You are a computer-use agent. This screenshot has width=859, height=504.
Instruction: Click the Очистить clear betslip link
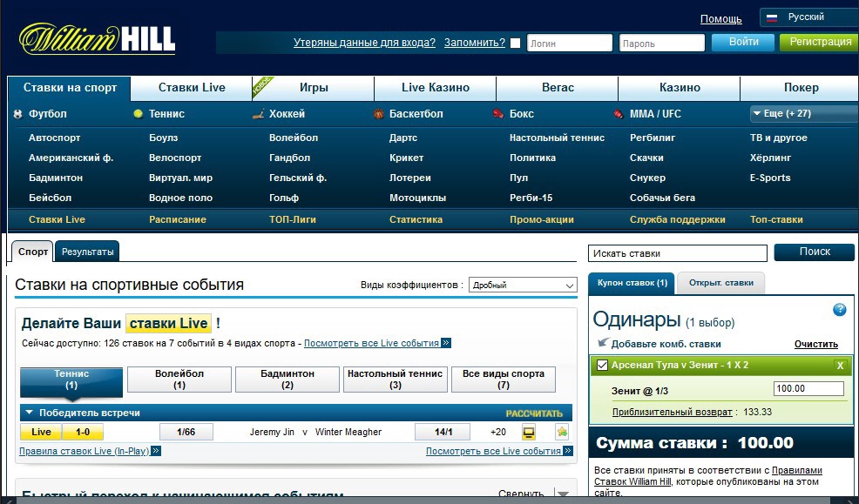pyautogui.click(x=816, y=344)
